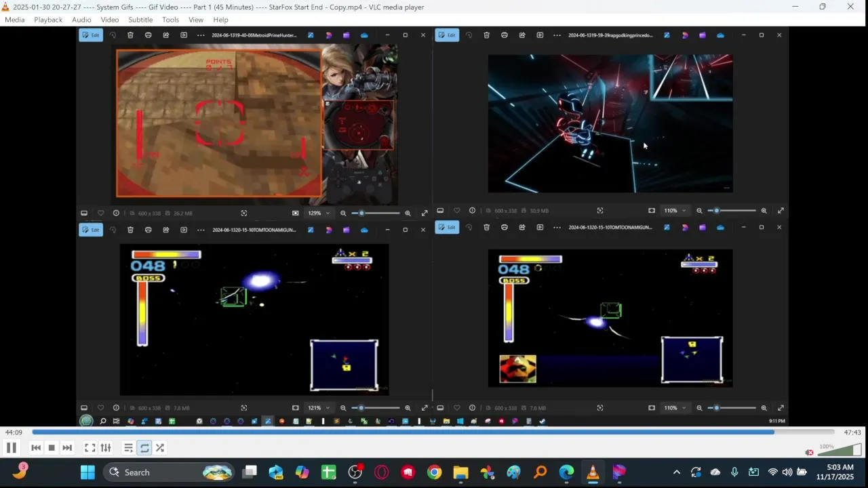Open the Tools menu
The height and width of the screenshot is (488, 868).
[x=171, y=20]
